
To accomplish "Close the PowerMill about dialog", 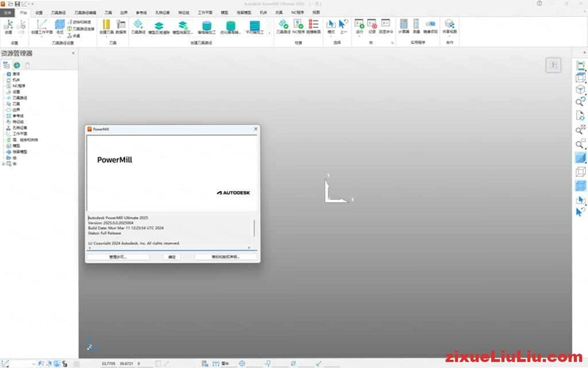I will coord(256,129).
